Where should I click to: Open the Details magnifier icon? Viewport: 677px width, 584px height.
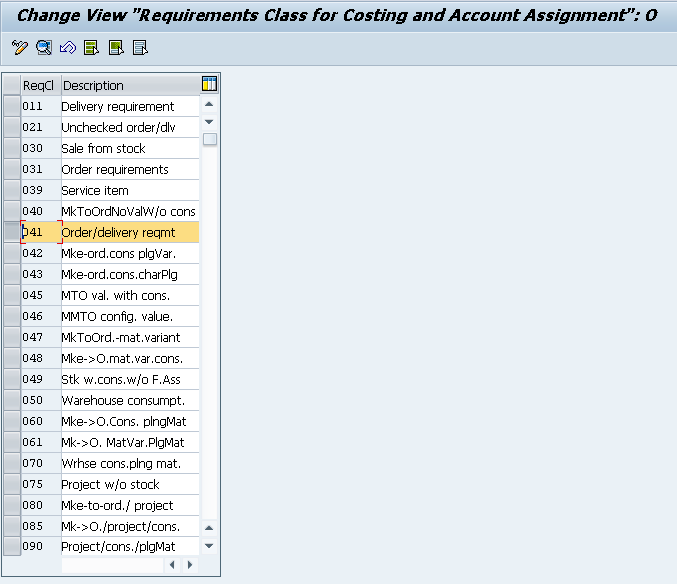(44, 47)
